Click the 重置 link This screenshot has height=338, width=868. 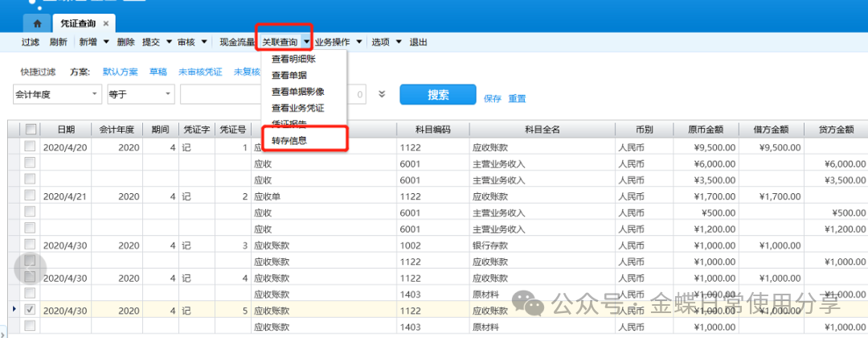point(517,99)
